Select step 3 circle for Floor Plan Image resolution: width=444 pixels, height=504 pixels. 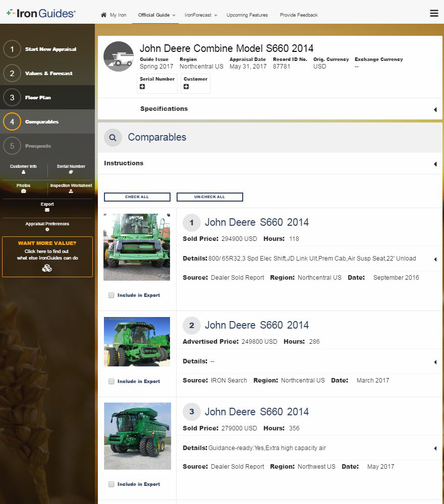[12, 97]
